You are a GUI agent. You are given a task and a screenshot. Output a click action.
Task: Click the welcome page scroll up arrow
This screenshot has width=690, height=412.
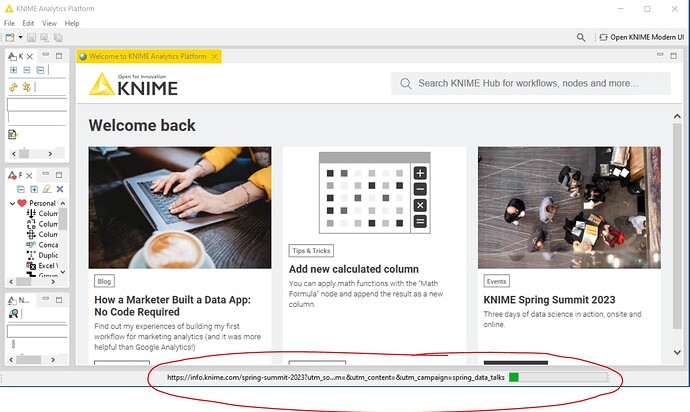point(677,117)
